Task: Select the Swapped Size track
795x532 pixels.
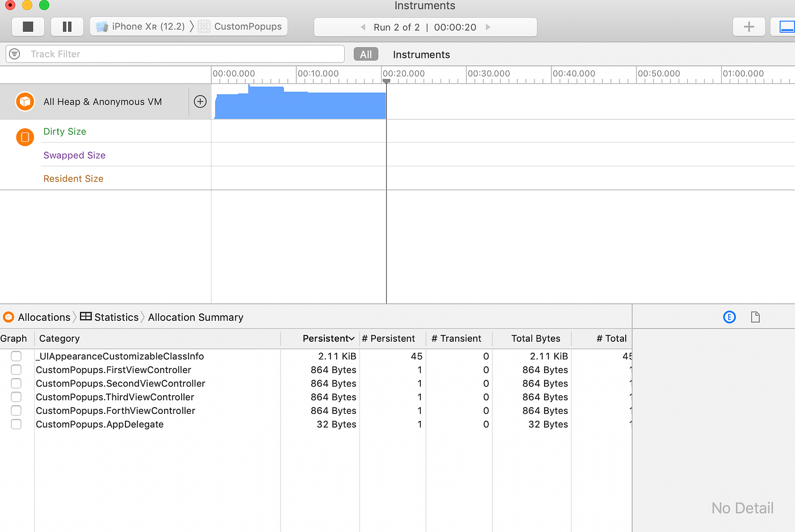Action: point(74,155)
